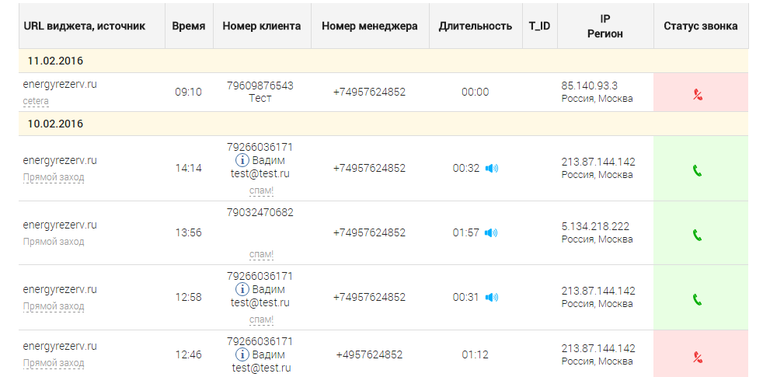
Task: Click Прямой заход source in the 12:46 row
Action: 54,363
